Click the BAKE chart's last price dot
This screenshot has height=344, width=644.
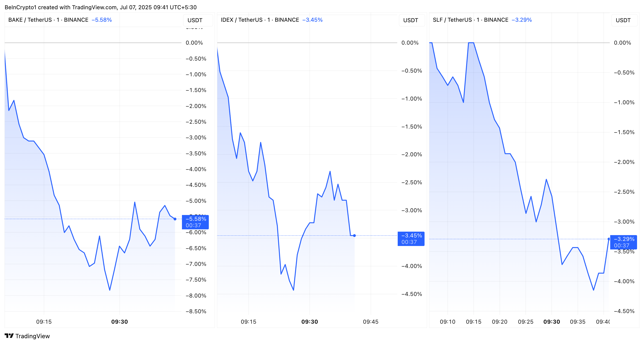point(175,219)
